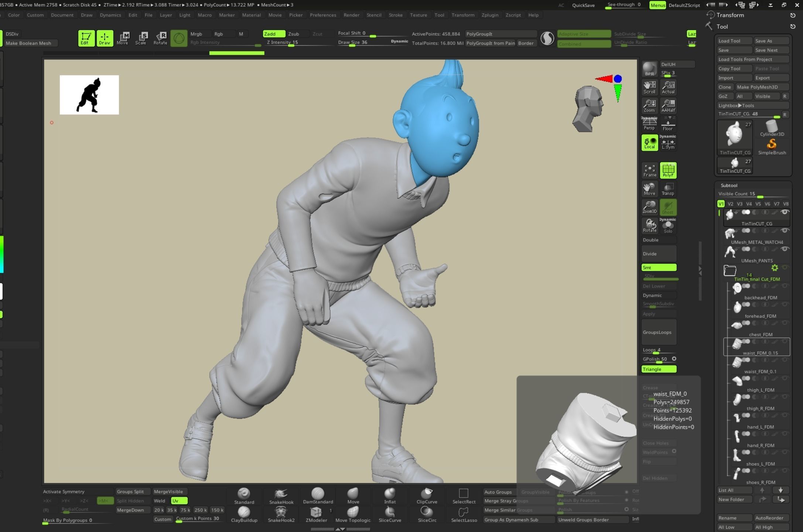803x532 pixels.
Task: Select the Inflat brush
Action: 390,496
